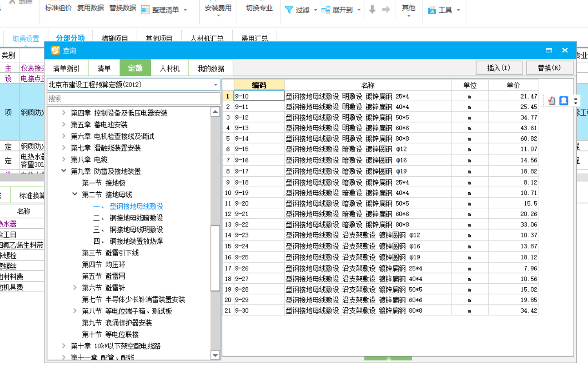Screen dimensions: 588x388
Task: Click the 过滤 funnel filter icon
Action: pos(289,10)
